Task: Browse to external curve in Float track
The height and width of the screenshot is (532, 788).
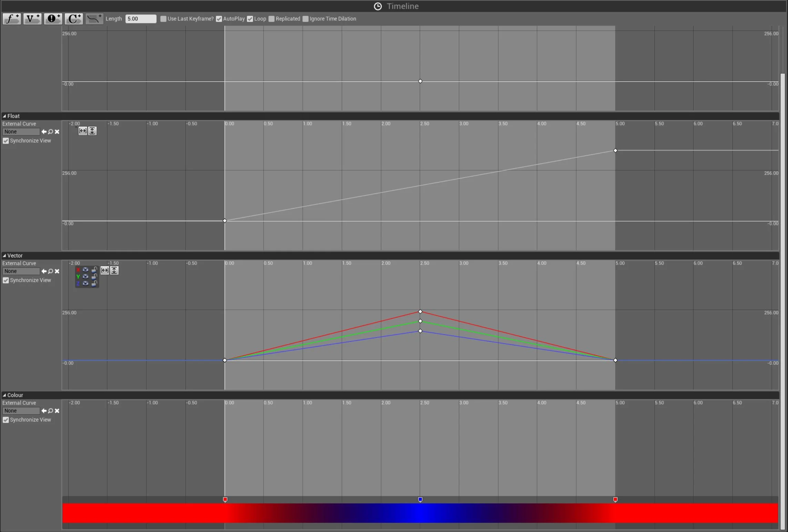Action: click(51, 132)
